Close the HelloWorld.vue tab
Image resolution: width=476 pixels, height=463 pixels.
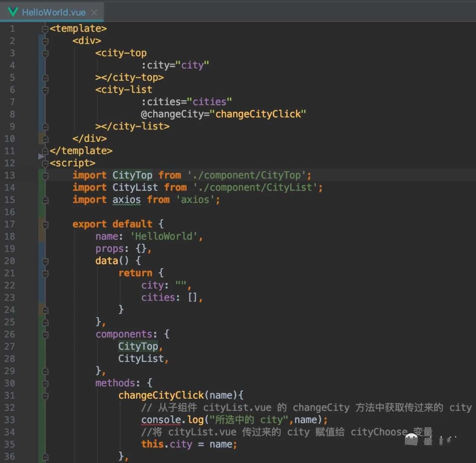coord(94,13)
